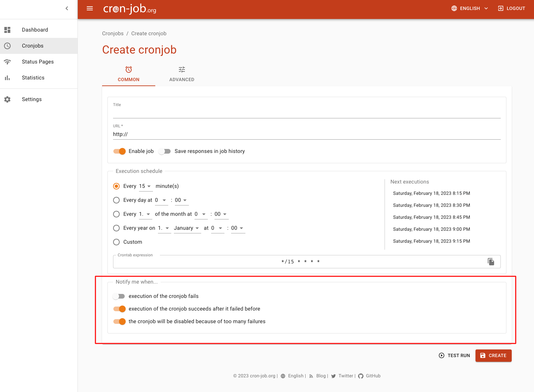This screenshot has width=534, height=392.
Task: Open the GitHub link in the footer
Action: click(373, 376)
